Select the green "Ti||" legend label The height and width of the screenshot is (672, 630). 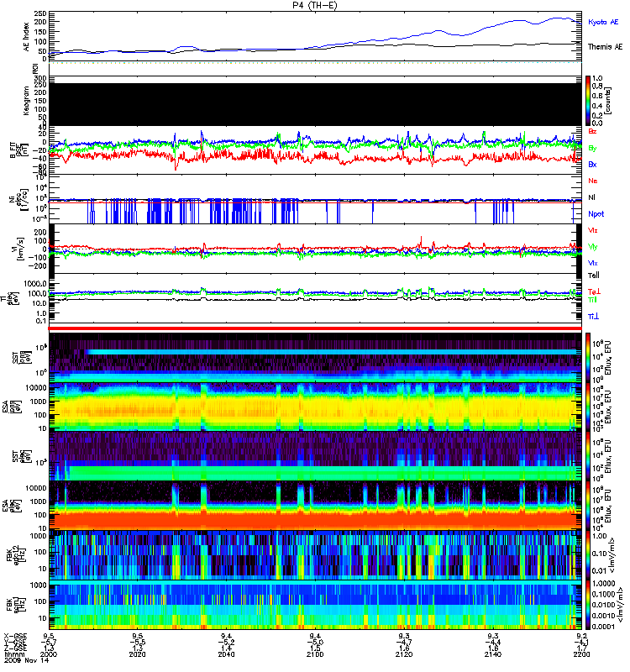tap(592, 300)
